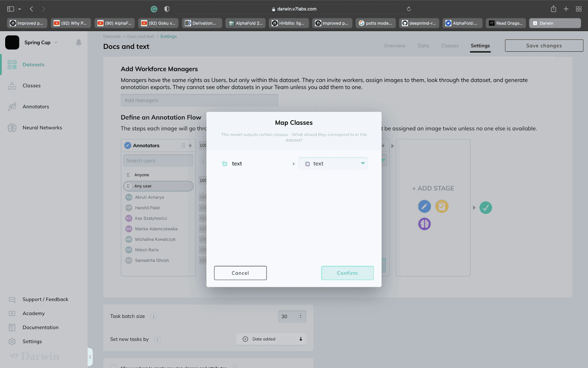The width and height of the screenshot is (588, 368).
Task: Click the Save changes button
Action: [543, 45]
